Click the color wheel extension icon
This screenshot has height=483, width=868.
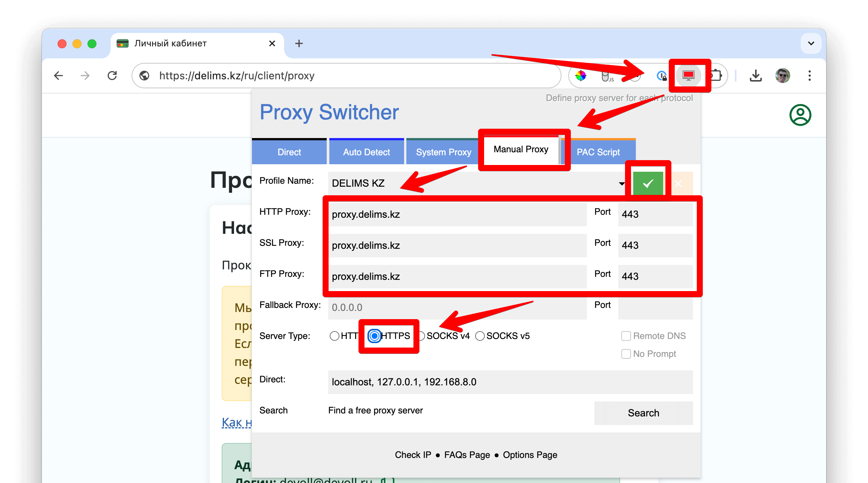click(x=581, y=76)
